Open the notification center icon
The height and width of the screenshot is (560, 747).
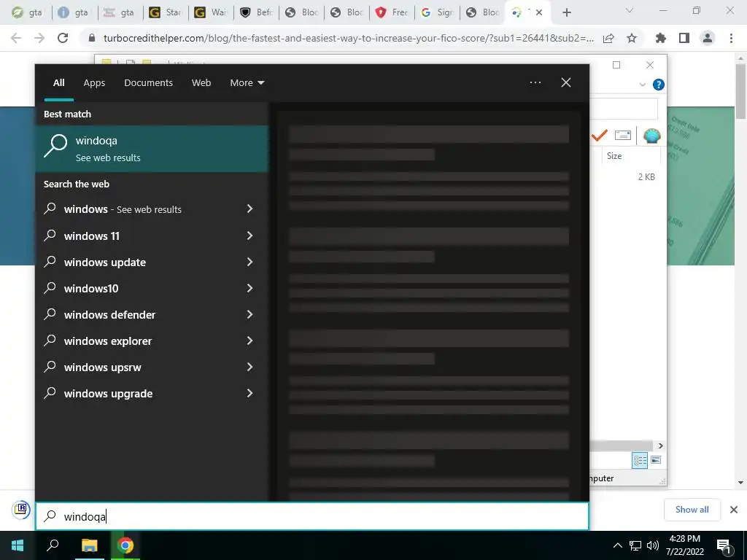[724, 546]
